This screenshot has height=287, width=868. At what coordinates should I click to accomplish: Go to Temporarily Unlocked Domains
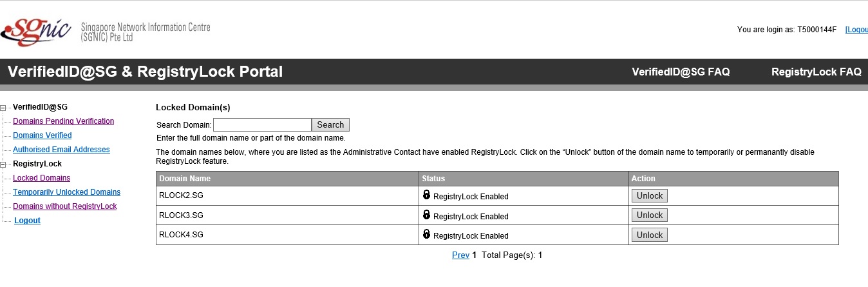(66, 192)
